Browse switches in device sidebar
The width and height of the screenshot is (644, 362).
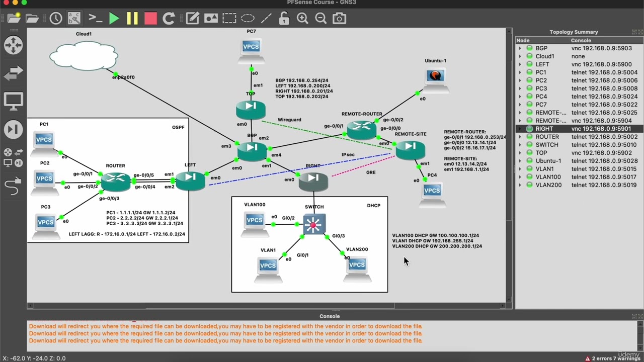pos(13,73)
